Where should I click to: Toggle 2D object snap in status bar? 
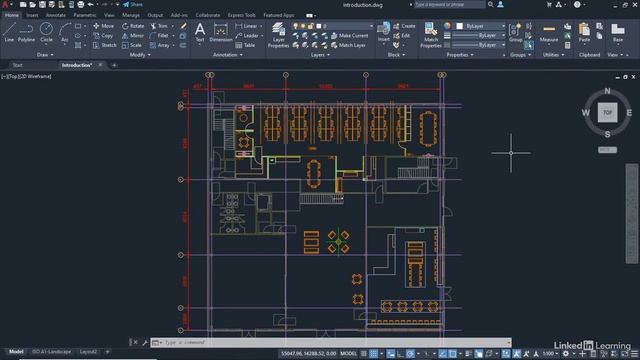click(453, 354)
